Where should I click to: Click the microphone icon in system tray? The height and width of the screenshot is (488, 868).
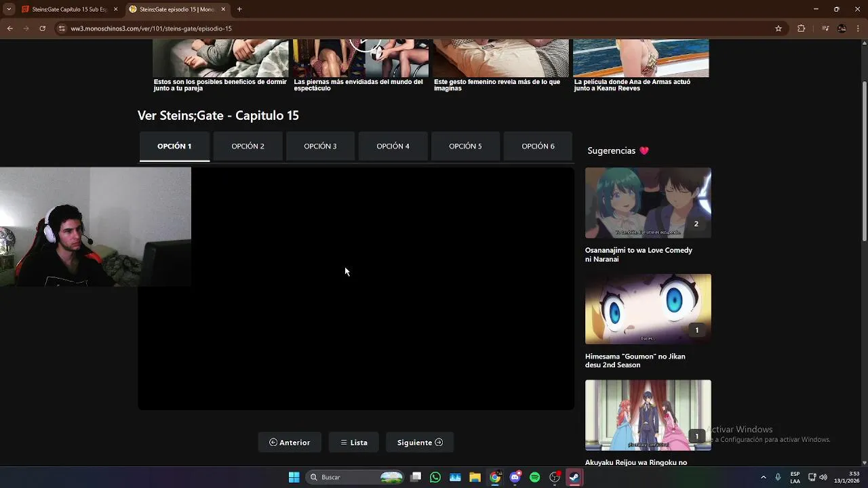(778, 477)
